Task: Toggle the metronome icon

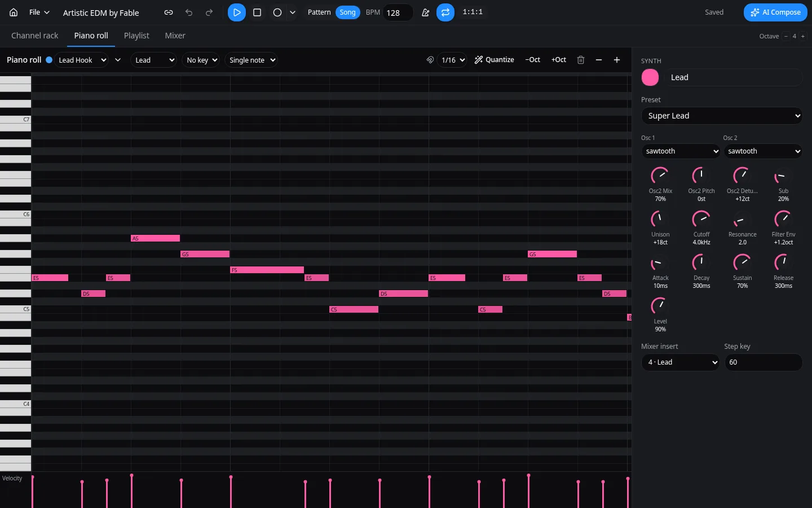Action: (426, 12)
